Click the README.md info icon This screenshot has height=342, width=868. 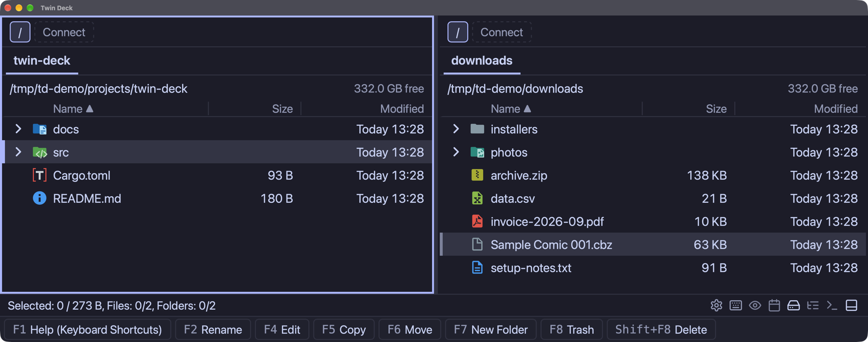(x=40, y=198)
